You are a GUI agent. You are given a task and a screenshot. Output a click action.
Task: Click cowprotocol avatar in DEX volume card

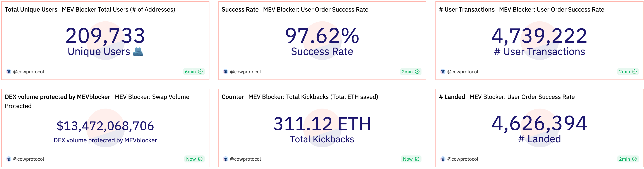tap(9, 159)
